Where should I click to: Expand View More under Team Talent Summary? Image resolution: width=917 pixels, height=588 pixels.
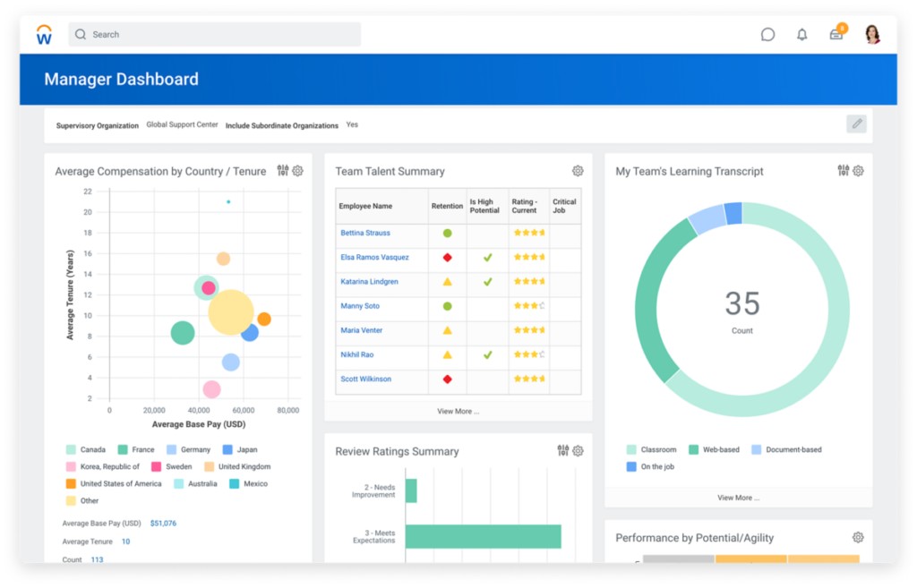click(x=458, y=412)
